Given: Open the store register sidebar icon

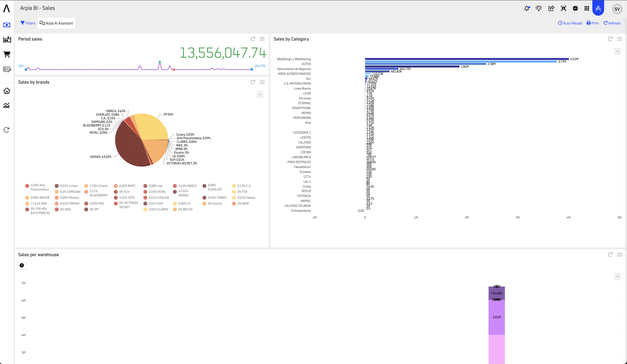Looking at the screenshot, I should pos(7,40).
